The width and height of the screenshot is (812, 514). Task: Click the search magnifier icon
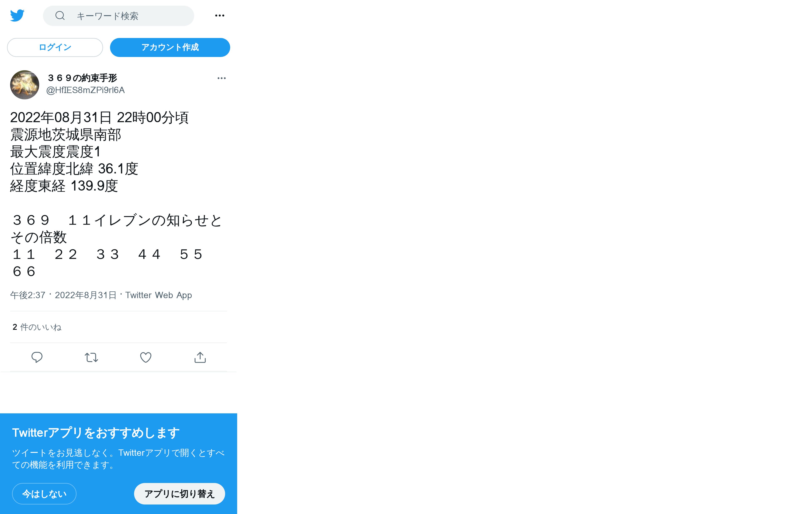(x=60, y=16)
